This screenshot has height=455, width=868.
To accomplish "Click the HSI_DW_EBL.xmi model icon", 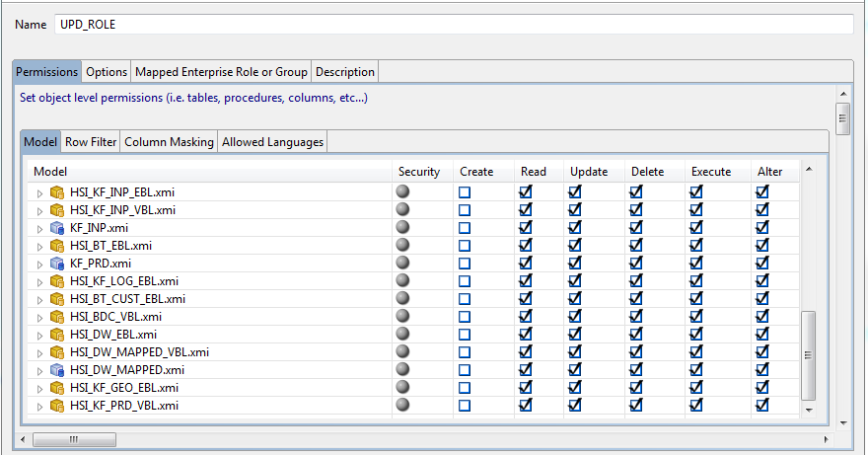I will (57, 335).
